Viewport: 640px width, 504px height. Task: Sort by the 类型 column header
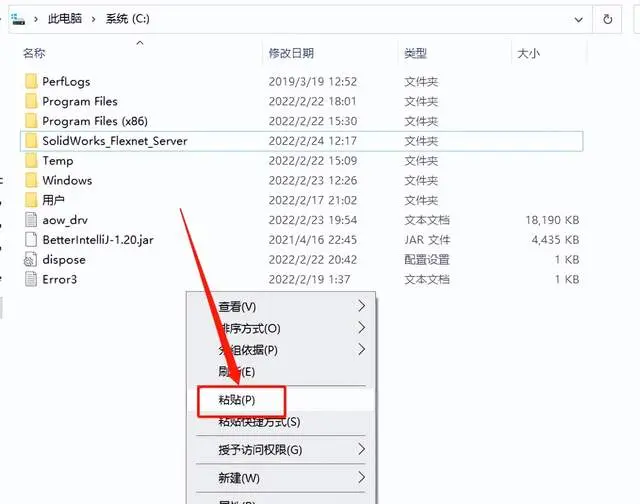pyautogui.click(x=415, y=53)
